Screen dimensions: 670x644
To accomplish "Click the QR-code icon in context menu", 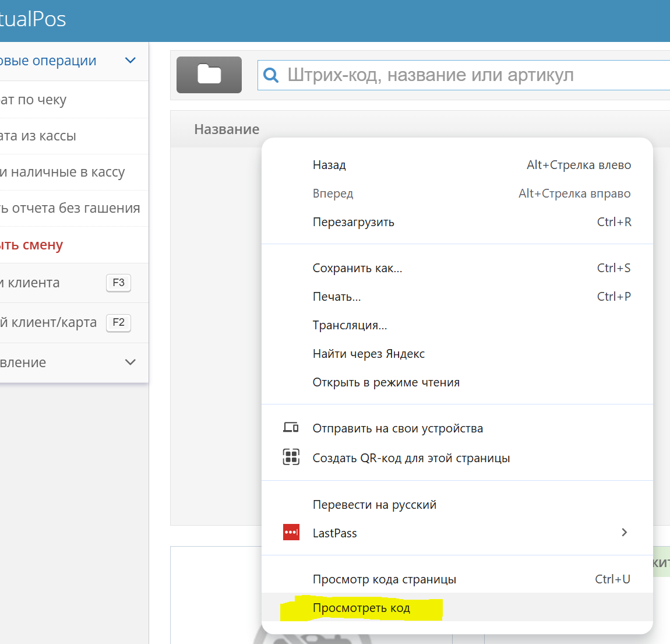I will pos(291,458).
